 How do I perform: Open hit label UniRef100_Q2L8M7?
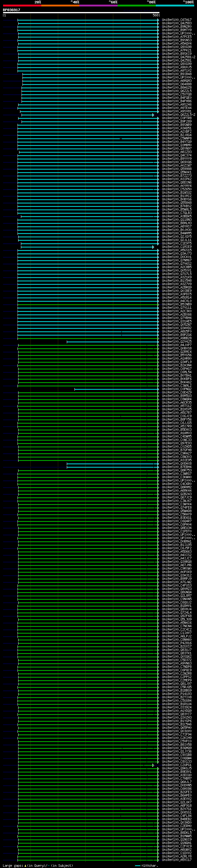coord(177,596)
